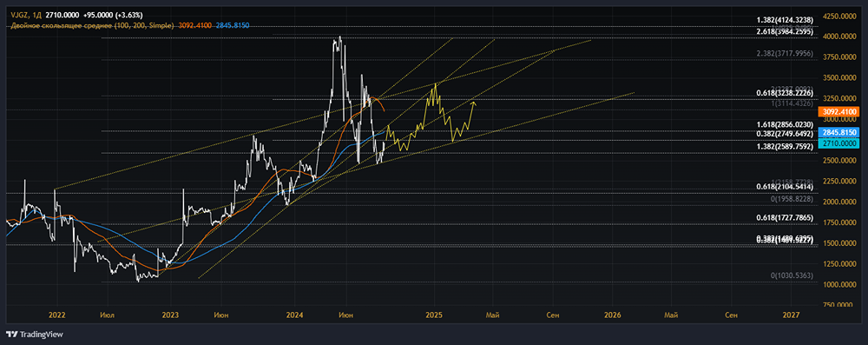Screen dimensions: 868x345
Task: Click the blue 2845.8150 indicator value in legend
Action: tap(232, 25)
